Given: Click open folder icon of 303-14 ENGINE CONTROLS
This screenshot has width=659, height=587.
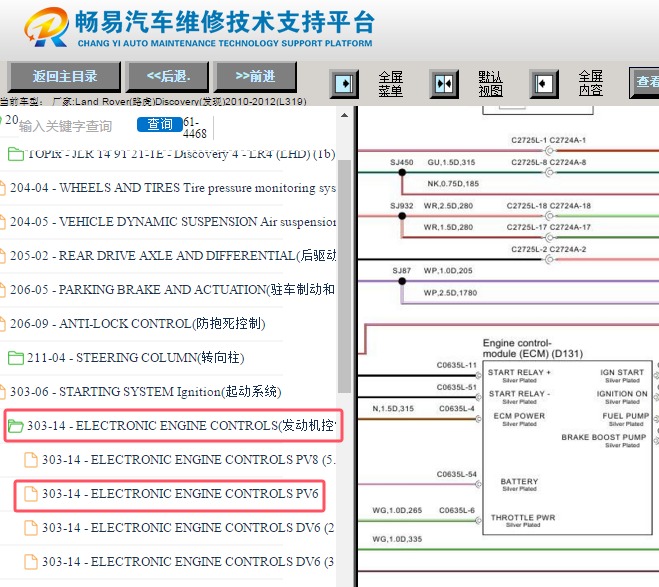Looking at the screenshot, I should [16, 426].
